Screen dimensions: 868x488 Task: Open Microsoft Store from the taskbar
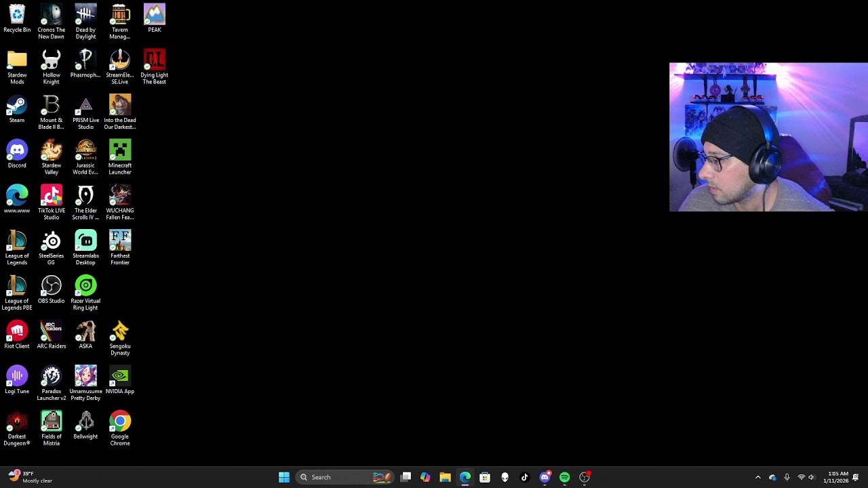(x=485, y=477)
